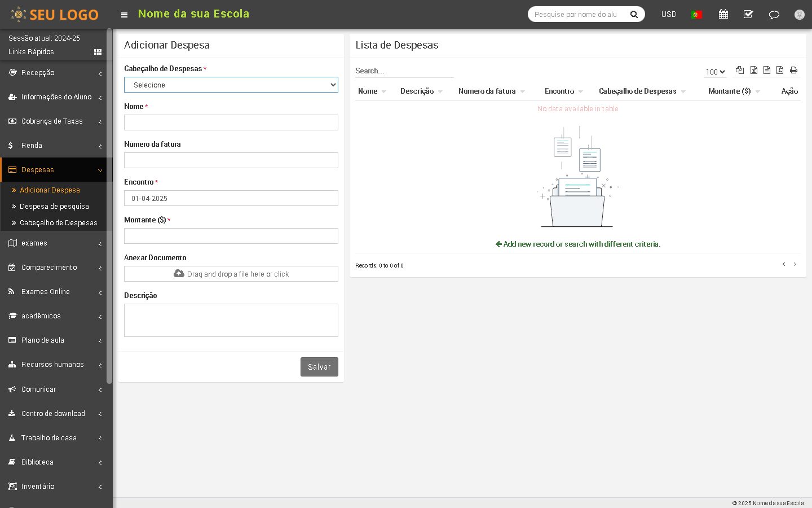
Task: Click the Montante ($) input field
Action: click(231, 236)
